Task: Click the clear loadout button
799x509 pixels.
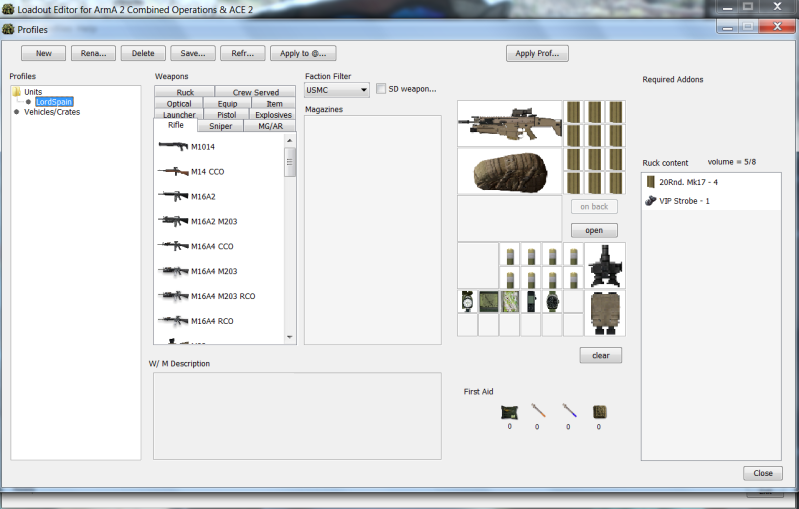Action: [601, 355]
